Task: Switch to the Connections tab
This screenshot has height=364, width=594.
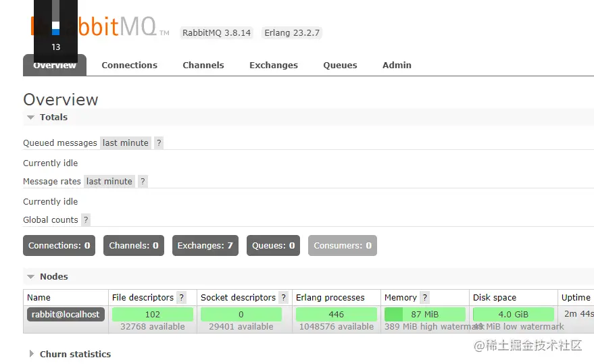Action: pos(129,65)
